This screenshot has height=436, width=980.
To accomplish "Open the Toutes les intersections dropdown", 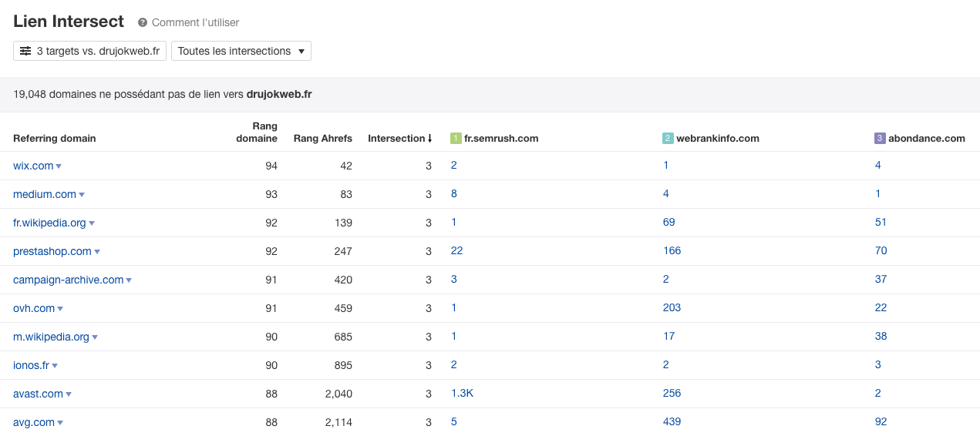I will (x=241, y=51).
